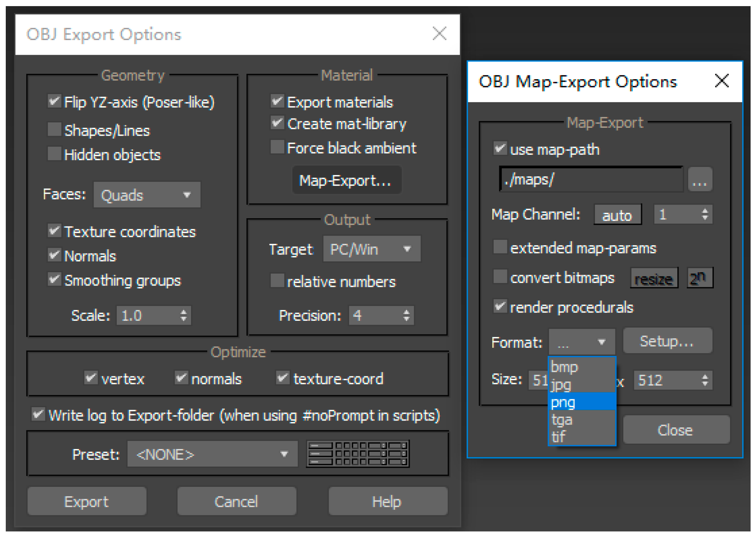The image size is (756, 539).
Task: Open the preset manager grid icon
Action: tap(357, 454)
